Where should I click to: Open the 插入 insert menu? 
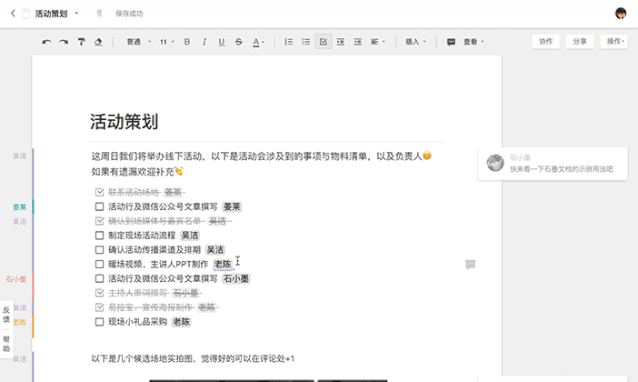(415, 42)
